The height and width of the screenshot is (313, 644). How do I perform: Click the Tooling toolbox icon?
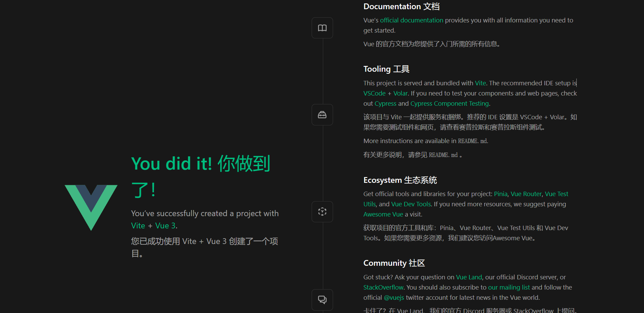click(322, 115)
